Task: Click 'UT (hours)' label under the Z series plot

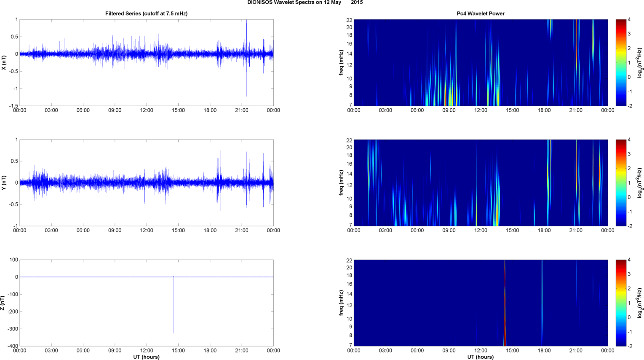Action: pyautogui.click(x=147, y=357)
